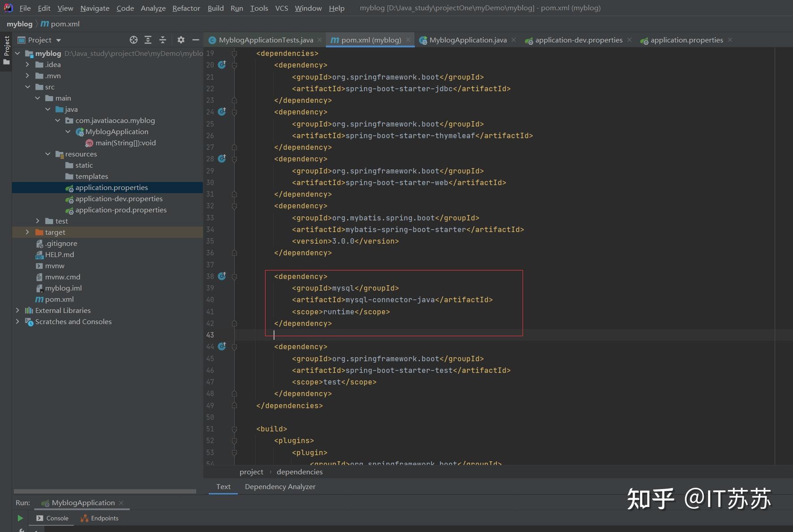Switch to Dependency Analyzer tab
This screenshot has width=793, height=532.
[280, 486]
